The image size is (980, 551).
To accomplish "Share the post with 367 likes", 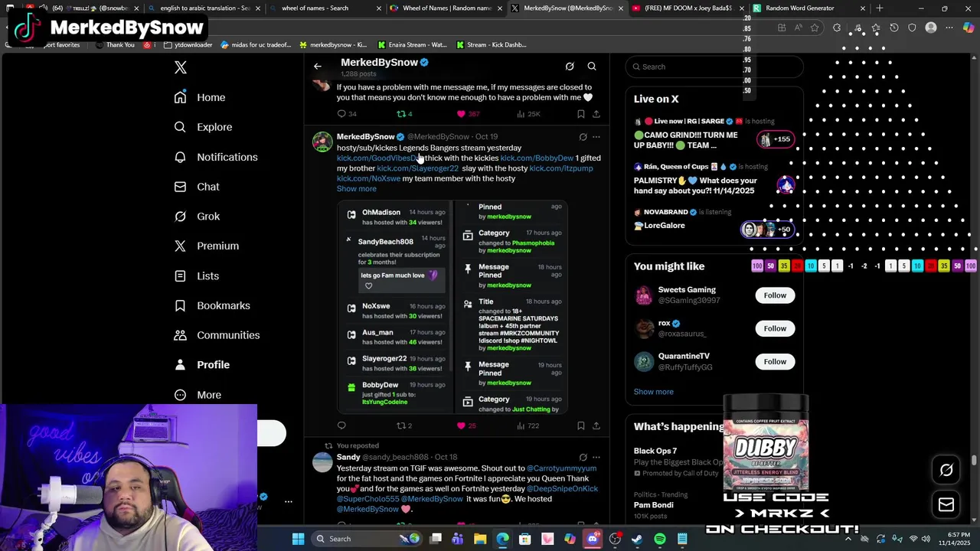I will click(596, 114).
